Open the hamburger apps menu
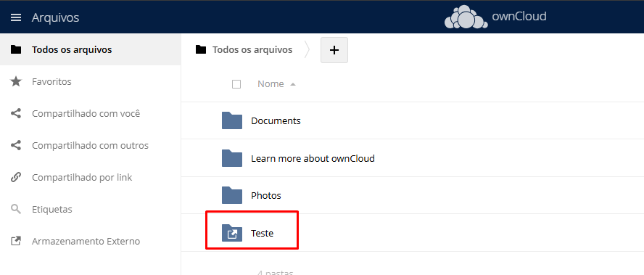644x275 pixels. pos(16,17)
